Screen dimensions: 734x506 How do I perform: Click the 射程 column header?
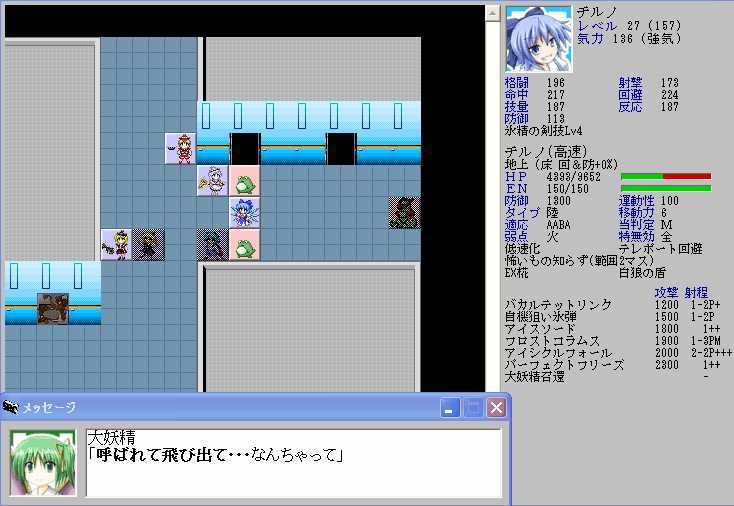696,293
